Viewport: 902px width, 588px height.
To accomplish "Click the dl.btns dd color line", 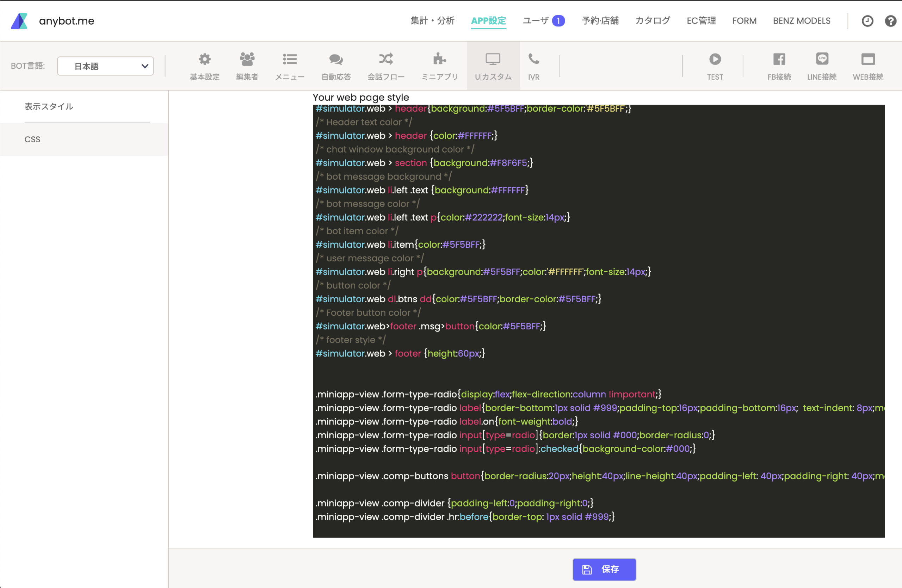I will [x=459, y=299].
